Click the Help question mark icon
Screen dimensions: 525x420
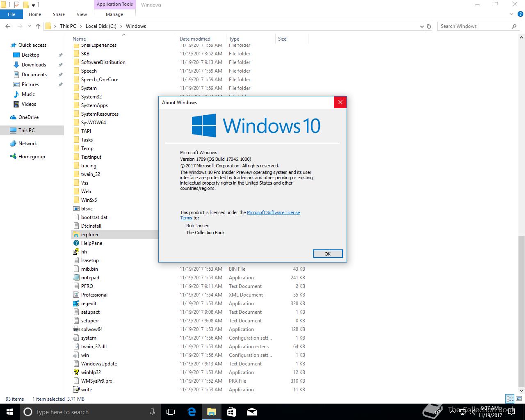coord(520,14)
